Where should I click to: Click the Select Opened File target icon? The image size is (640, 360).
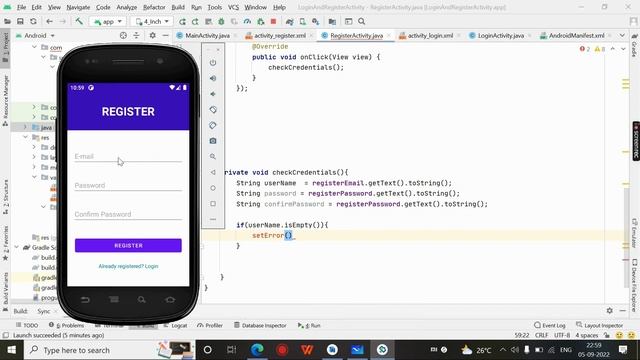[123, 36]
